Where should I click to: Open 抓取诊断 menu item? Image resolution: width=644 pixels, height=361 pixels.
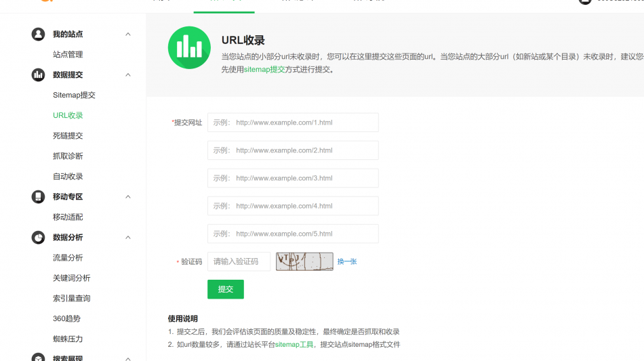(x=68, y=156)
